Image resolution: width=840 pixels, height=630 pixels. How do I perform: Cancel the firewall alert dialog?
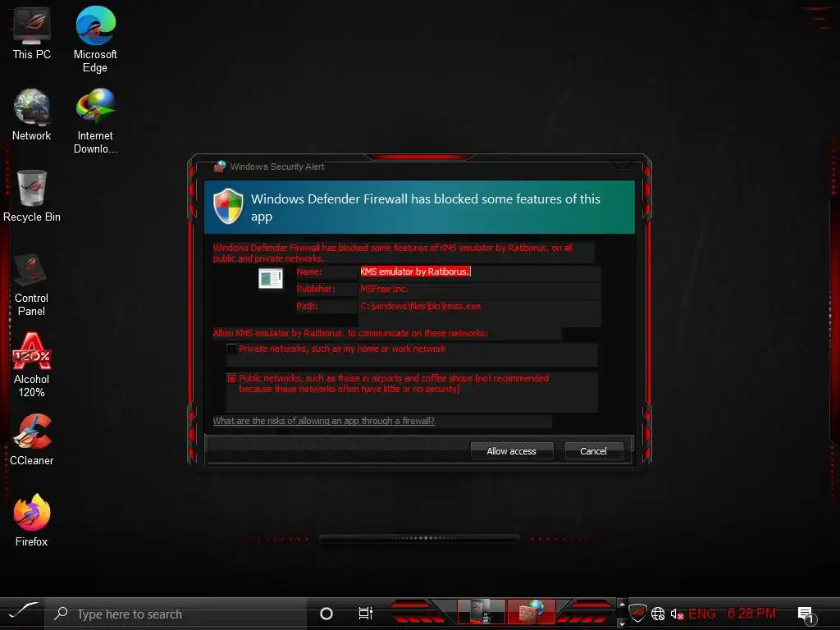pos(593,451)
